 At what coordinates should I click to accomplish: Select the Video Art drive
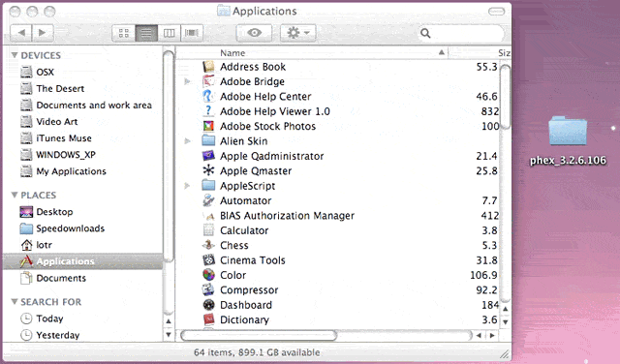pyautogui.click(x=49, y=122)
